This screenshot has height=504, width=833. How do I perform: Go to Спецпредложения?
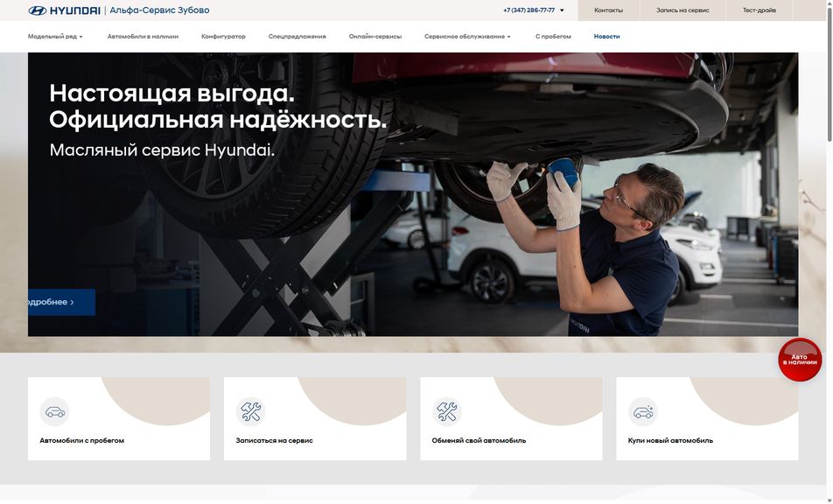tap(297, 37)
